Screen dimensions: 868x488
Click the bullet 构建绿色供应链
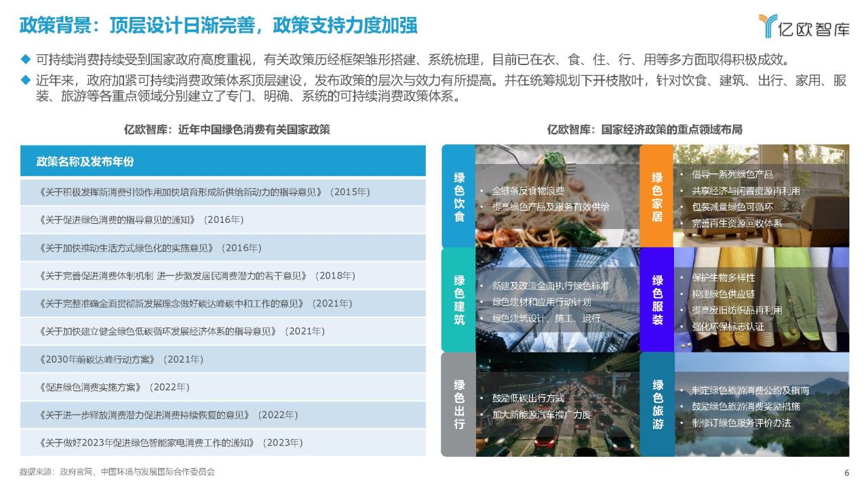coord(723,294)
